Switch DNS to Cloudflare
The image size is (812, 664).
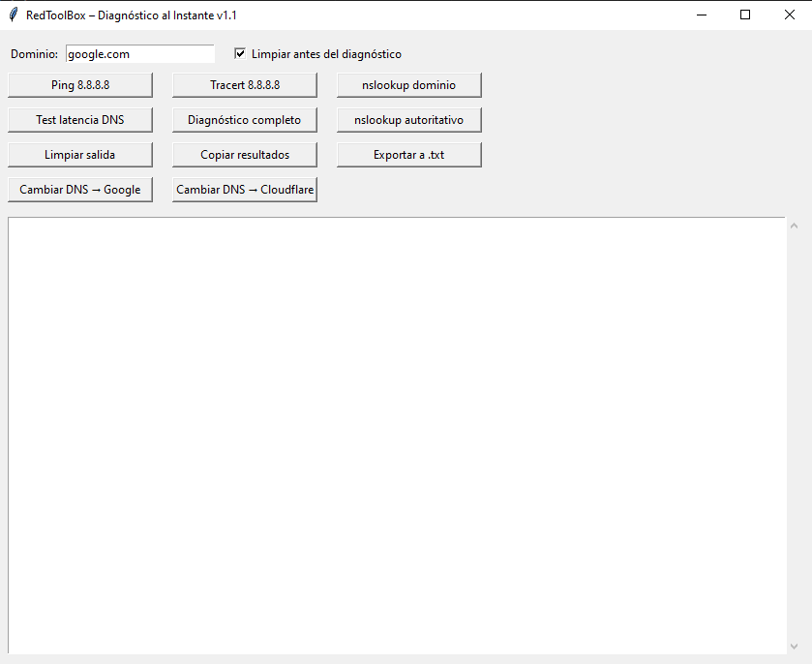(x=245, y=190)
